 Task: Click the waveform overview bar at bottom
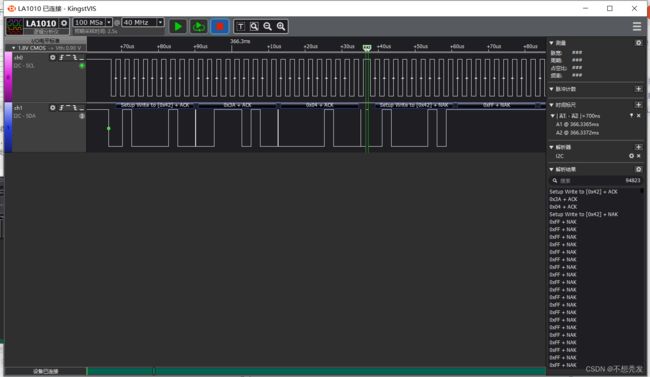[x=316, y=371]
